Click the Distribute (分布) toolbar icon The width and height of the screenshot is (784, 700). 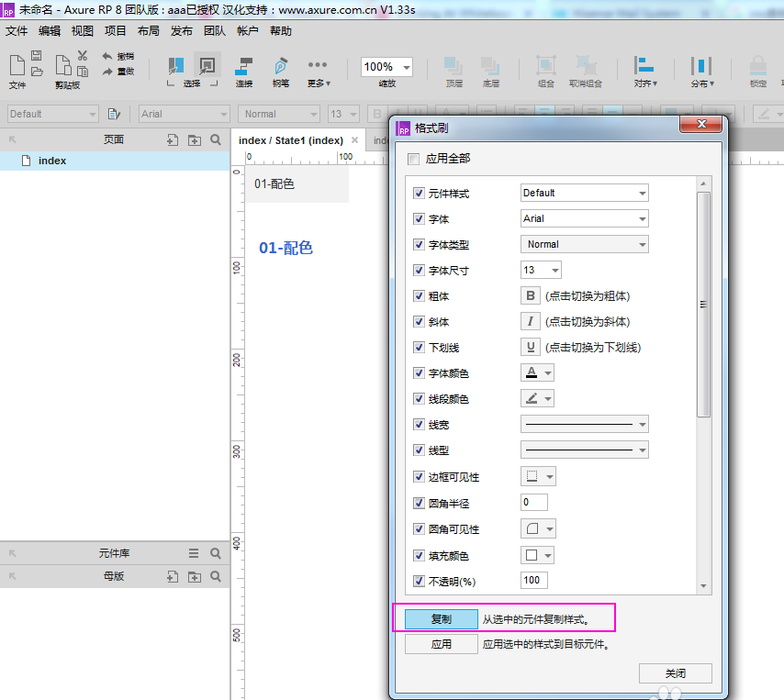[700, 67]
